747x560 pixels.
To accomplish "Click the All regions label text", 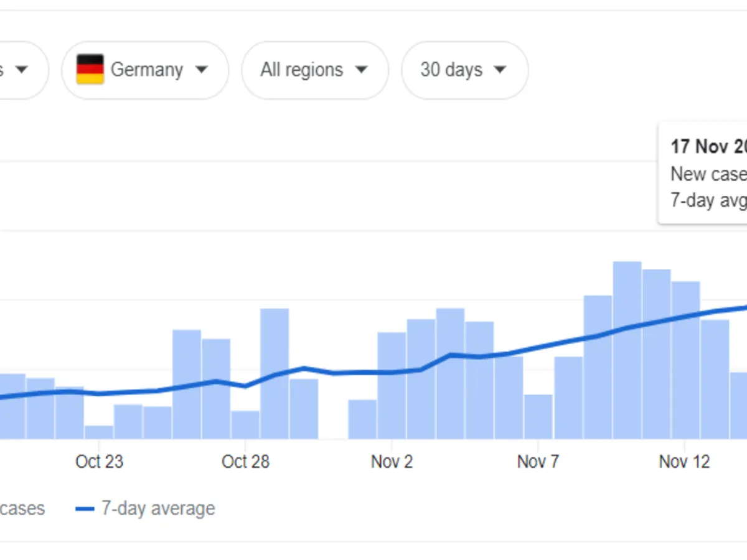I will [x=301, y=70].
